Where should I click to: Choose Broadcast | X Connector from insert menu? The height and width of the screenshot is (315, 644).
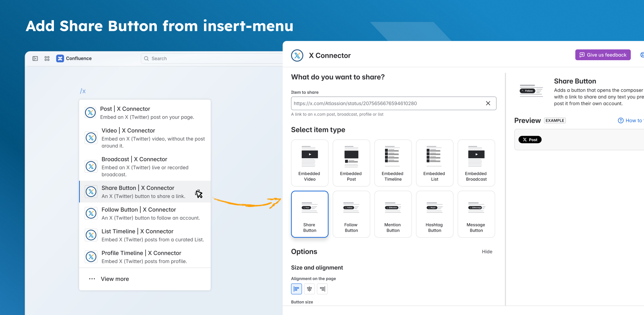[x=145, y=167]
